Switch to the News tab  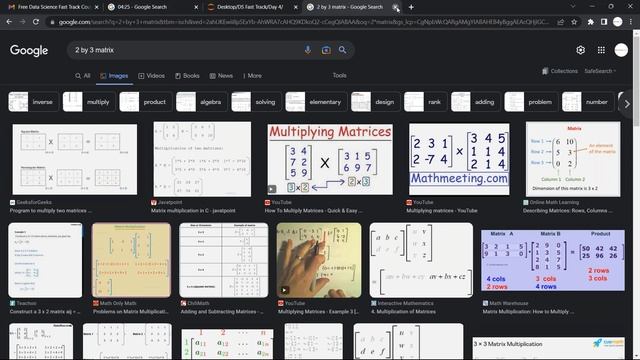pos(221,76)
